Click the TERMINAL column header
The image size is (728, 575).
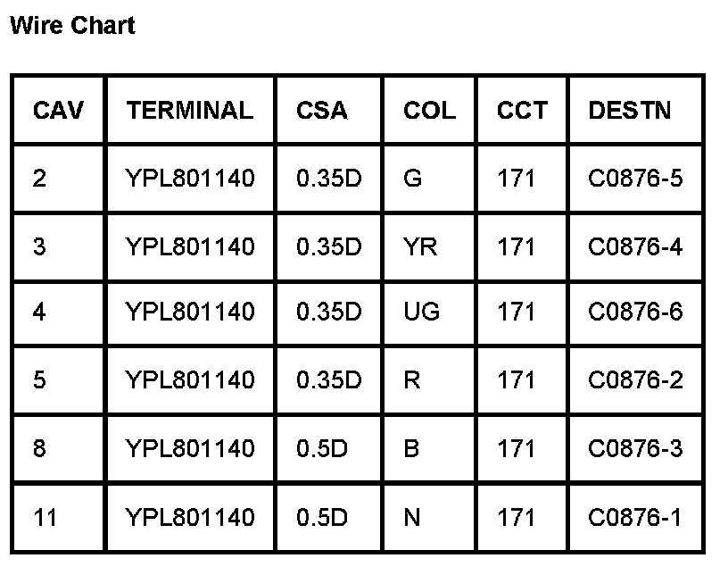(x=189, y=111)
